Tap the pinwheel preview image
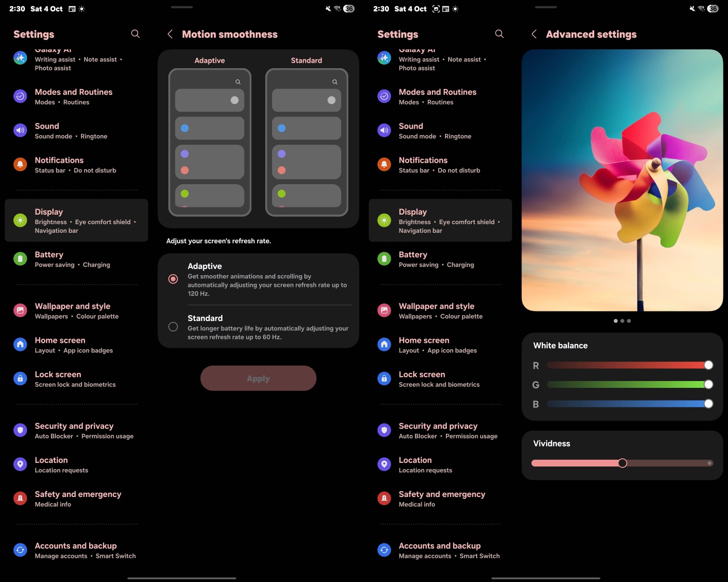The width and height of the screenshot is (728, 582). (x=622, y=180)
